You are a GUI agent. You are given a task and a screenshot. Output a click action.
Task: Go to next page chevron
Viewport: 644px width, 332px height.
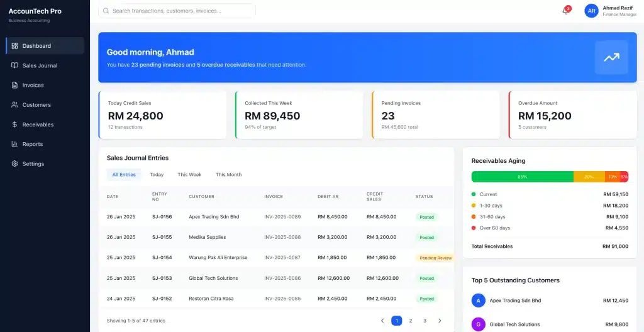click(x=440, y=321)
